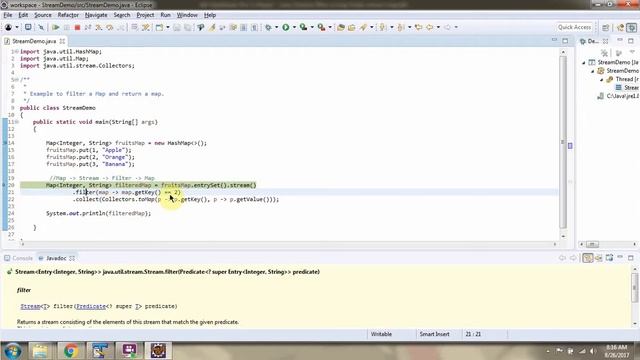Open the File menu
The height and width of the screenshot is (360, 640).
pyautogui.click(x=8, y=15)
